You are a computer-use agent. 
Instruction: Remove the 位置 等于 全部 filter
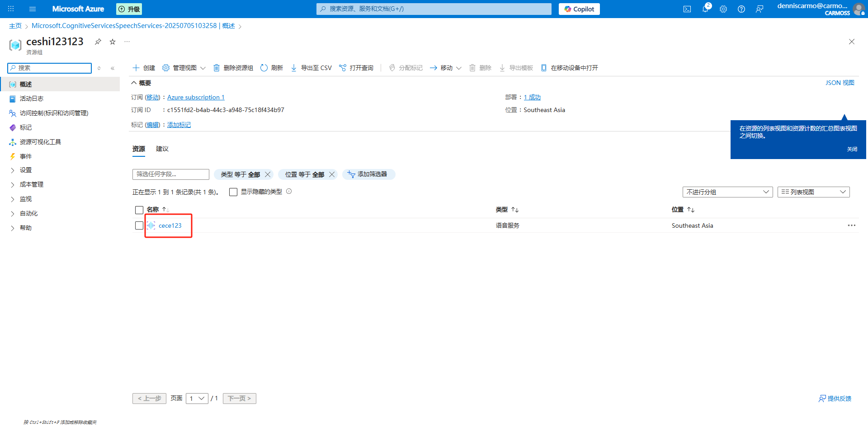pyautogui.click(x=332, y=174)
